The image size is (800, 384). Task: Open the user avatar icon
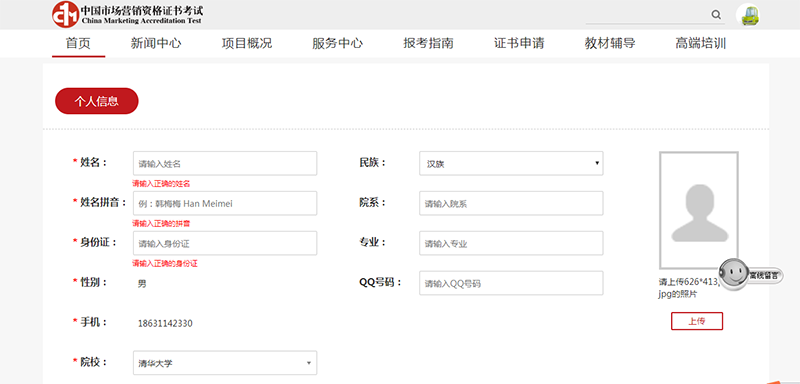[x=749, y=15]
